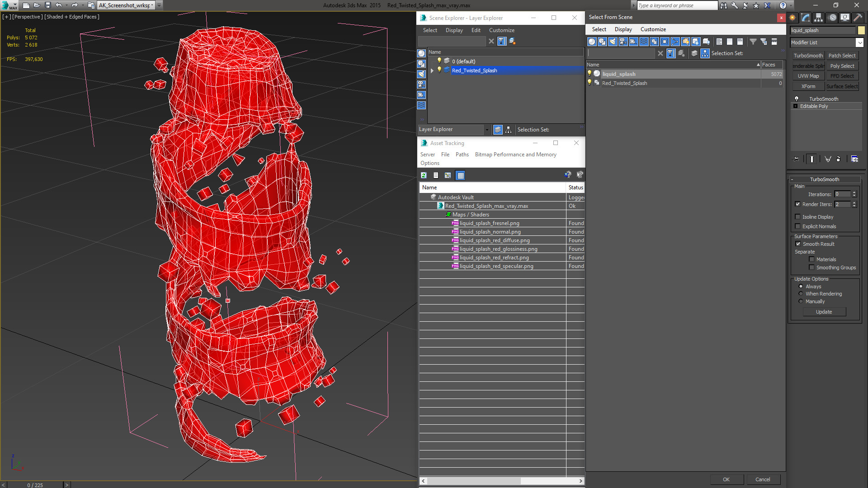Click Create New Layer icon in Scene Explorer
The height and width of the screenshot is (488, 868).
click(x=512, y=41)
